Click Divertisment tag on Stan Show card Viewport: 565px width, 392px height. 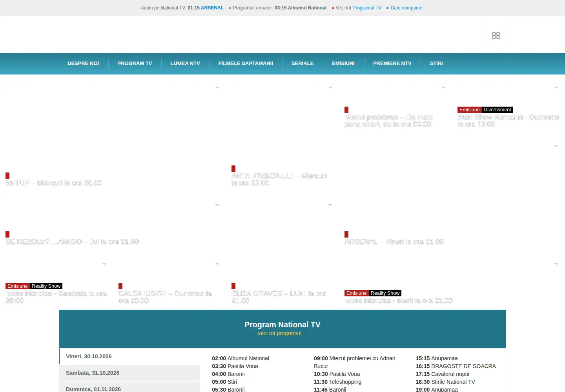pyautogui.click(x=498, y=110)
